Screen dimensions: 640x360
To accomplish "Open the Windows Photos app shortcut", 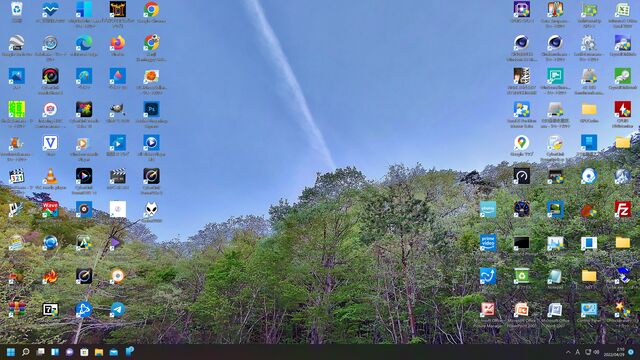I will [x=17, y=76].
